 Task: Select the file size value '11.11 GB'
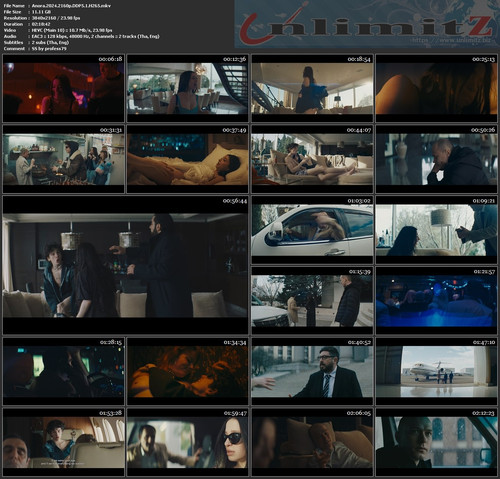tap(41, 12)
